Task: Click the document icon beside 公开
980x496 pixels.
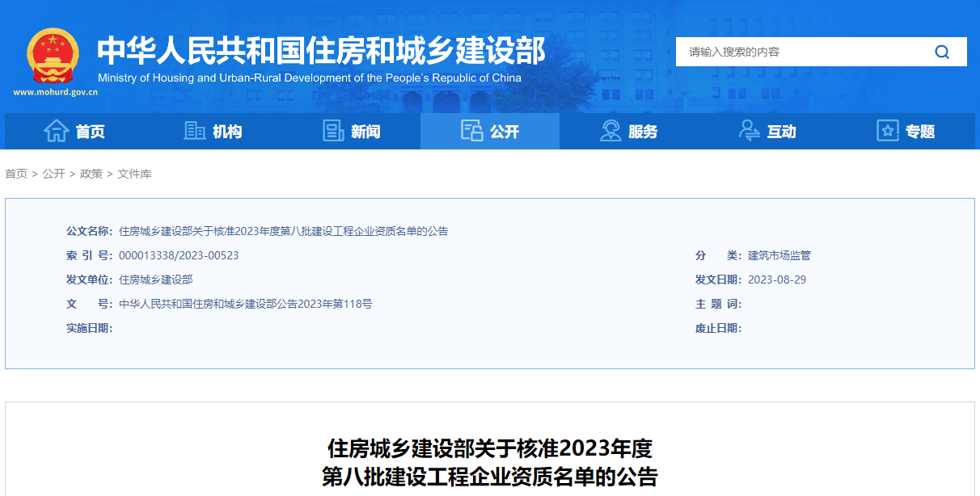Action: pyautogui.click(x=471, y=131)
